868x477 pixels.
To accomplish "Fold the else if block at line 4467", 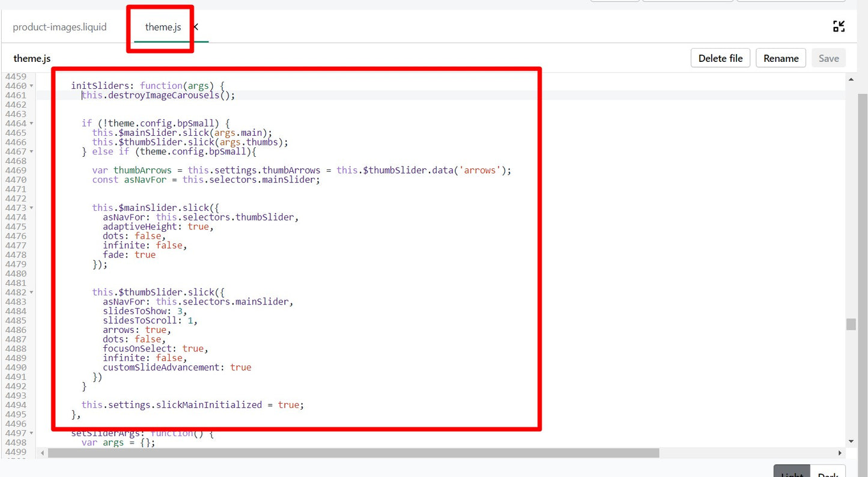I will [31, 152].
